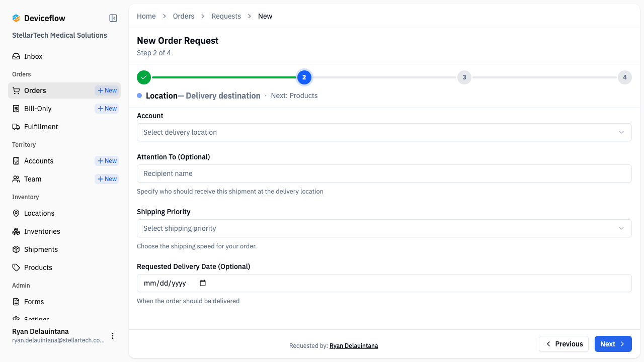Click the Fulfillment truck icon

click(16, 127)
